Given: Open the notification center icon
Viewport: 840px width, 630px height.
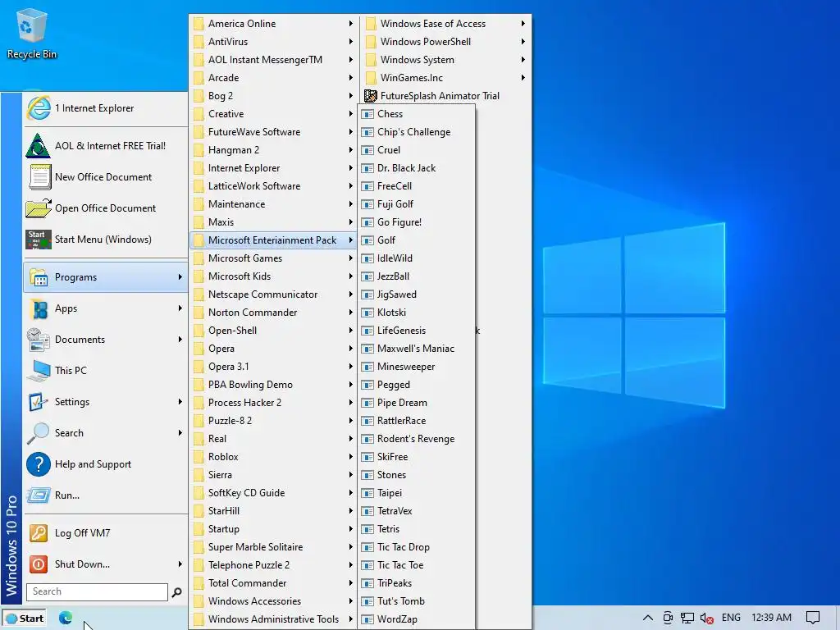Looking at the screenshot, I should pos(813,618).
